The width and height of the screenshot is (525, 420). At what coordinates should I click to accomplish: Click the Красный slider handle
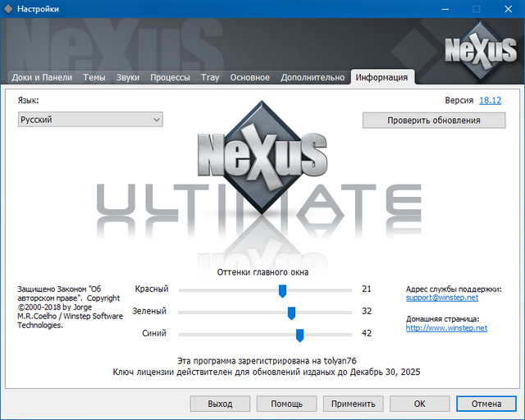282,290
